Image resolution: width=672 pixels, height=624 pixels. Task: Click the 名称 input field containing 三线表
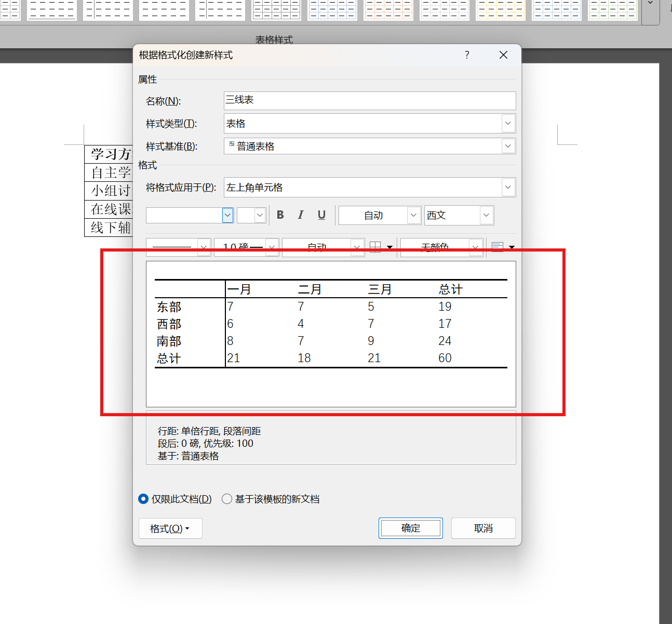(x=370, y=100)
